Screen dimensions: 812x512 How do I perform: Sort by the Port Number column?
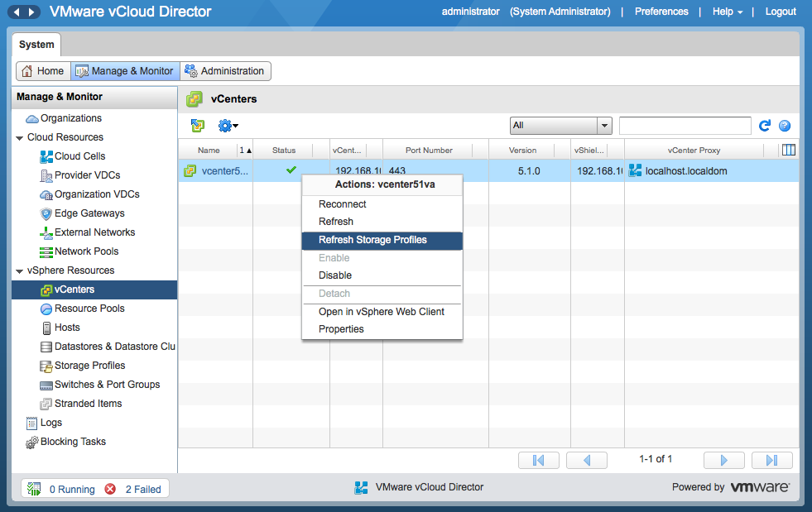click(429, 151)
